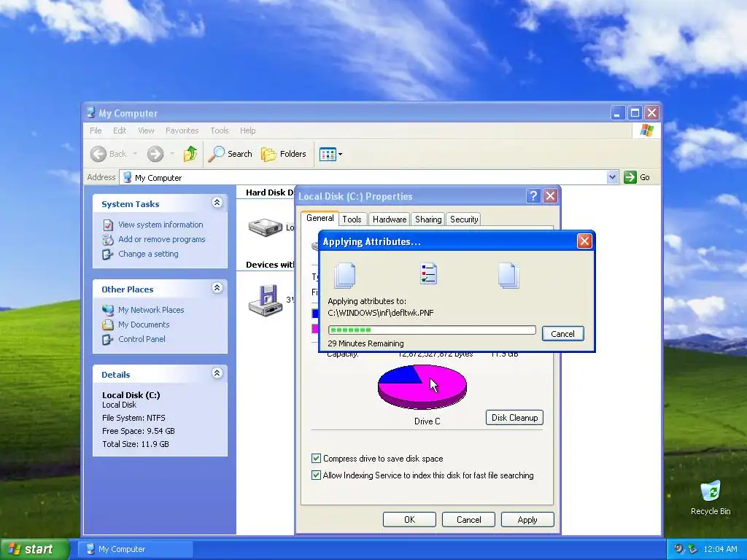Click the View system information icon
This screenshot has height=560, width=747.
[x=108, y=225]
